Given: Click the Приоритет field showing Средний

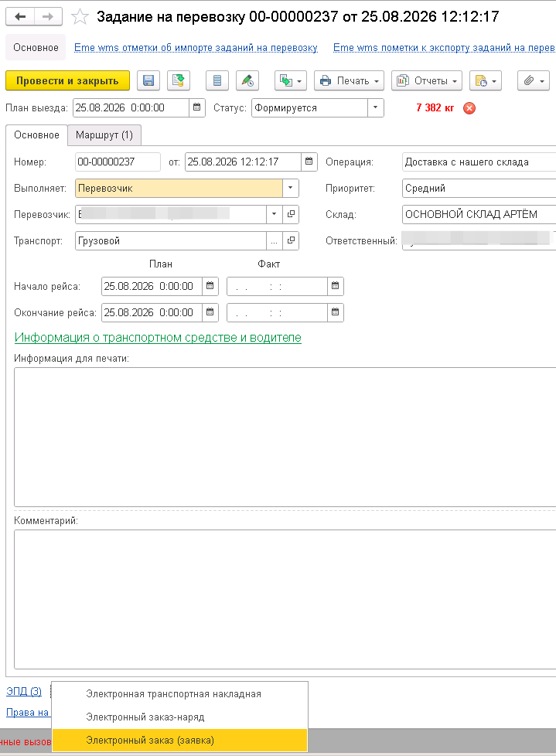Looking at the screenshot, I should [479, 188].
